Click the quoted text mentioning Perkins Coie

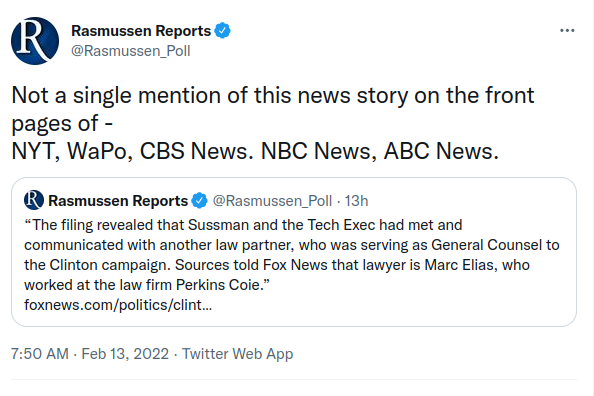(220, 285)
